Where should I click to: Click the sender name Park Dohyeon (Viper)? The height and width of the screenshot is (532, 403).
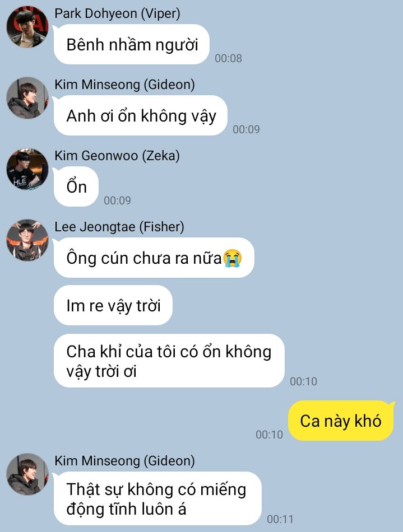point(118,13)
